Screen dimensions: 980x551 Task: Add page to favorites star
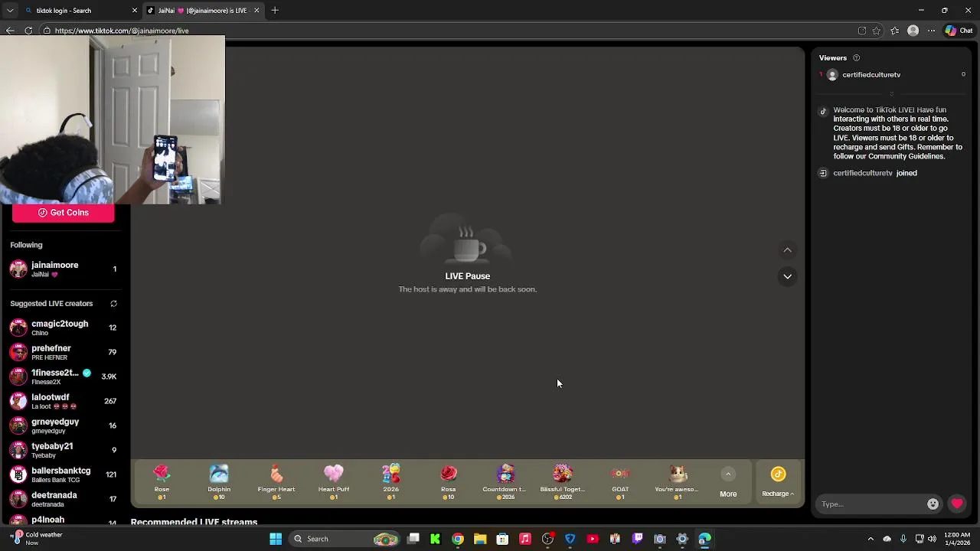coord(877,31)
